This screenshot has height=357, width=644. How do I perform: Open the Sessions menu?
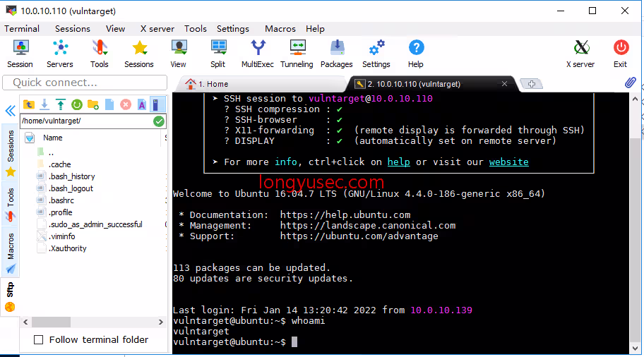(73, 29)
